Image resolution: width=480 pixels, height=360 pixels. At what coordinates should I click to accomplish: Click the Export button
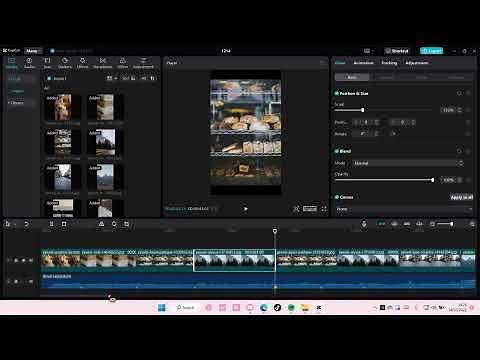click(431, 51)
